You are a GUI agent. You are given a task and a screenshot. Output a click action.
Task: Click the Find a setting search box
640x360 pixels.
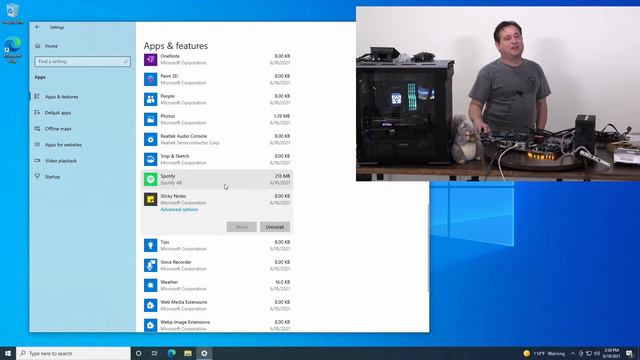tap(82, 61)
